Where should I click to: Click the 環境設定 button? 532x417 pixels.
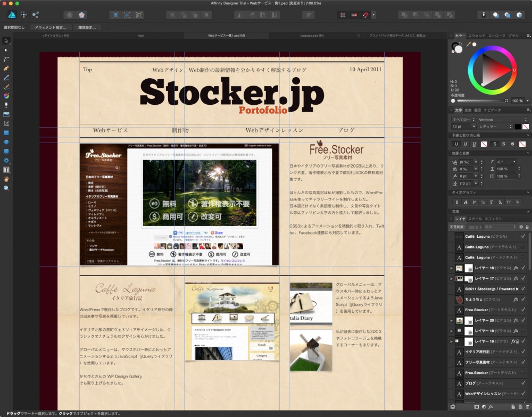[87, 27]
